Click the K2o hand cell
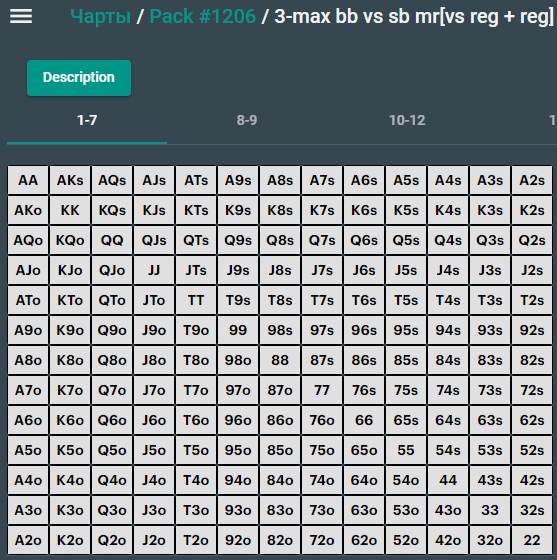This screenshot has height=560, width=557. (x=70, y=540)
